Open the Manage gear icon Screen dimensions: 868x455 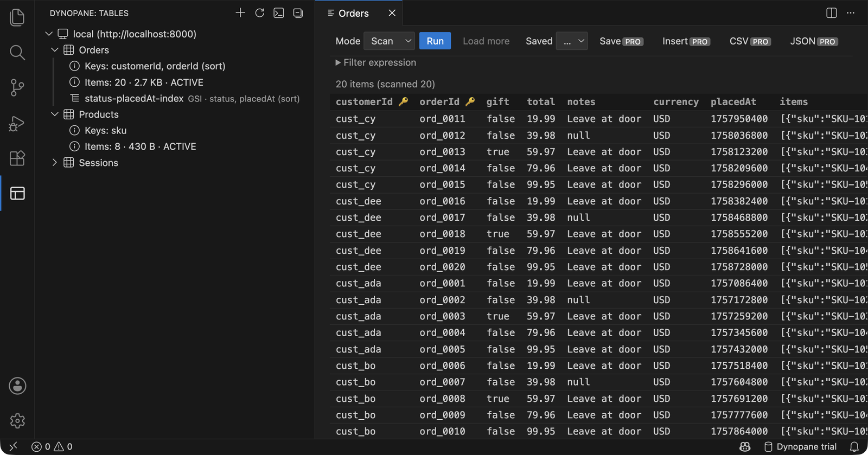(x=17, y=421)
